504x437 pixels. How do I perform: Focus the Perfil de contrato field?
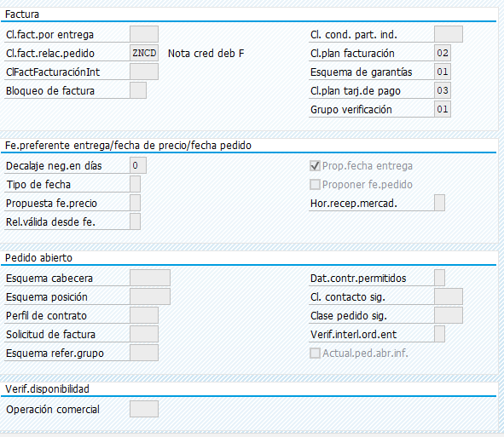(x=144, y=315)
